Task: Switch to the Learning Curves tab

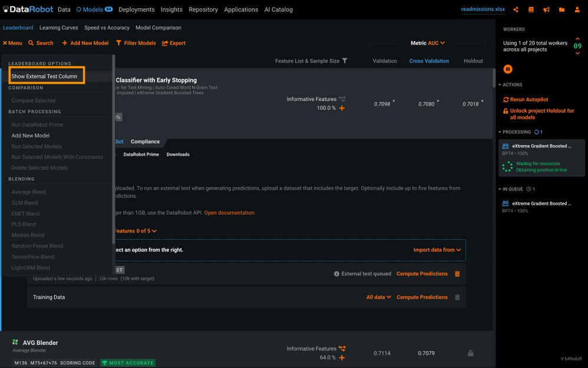Action: pos(59,28)
